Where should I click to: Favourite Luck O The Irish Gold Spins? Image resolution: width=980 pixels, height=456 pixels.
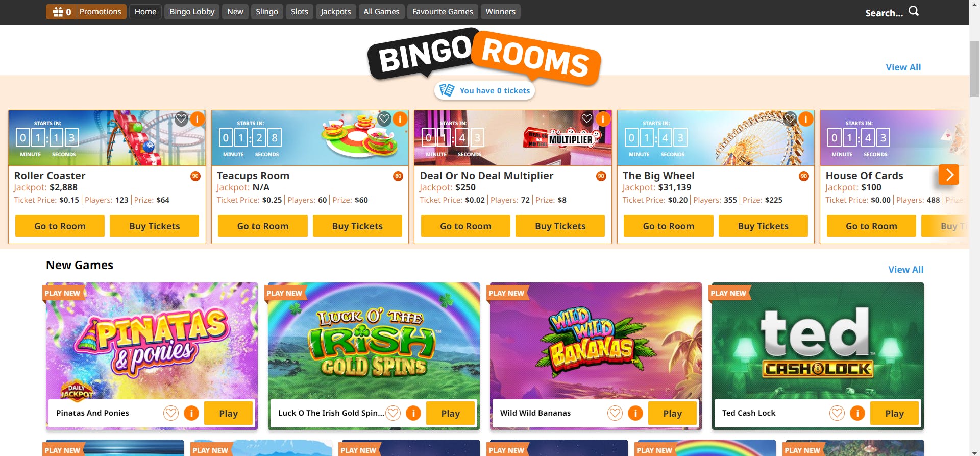tap(393, 413)
